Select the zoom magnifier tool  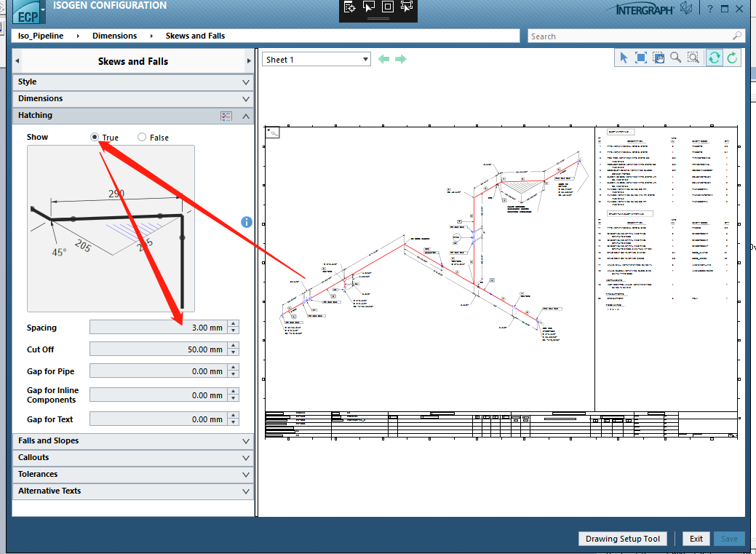tap(675, 58)
